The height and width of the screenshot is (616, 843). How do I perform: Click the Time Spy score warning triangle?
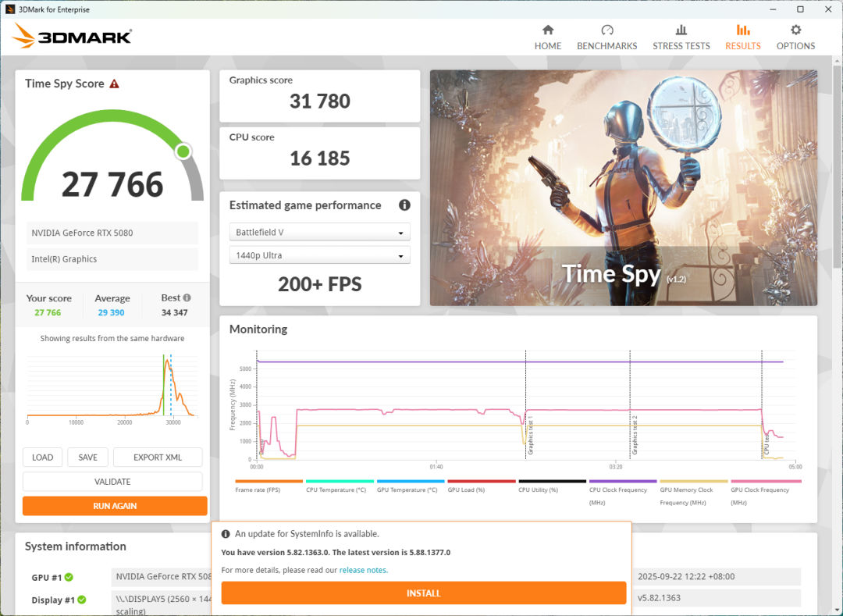pyautogui.click(x=114, y=84)
